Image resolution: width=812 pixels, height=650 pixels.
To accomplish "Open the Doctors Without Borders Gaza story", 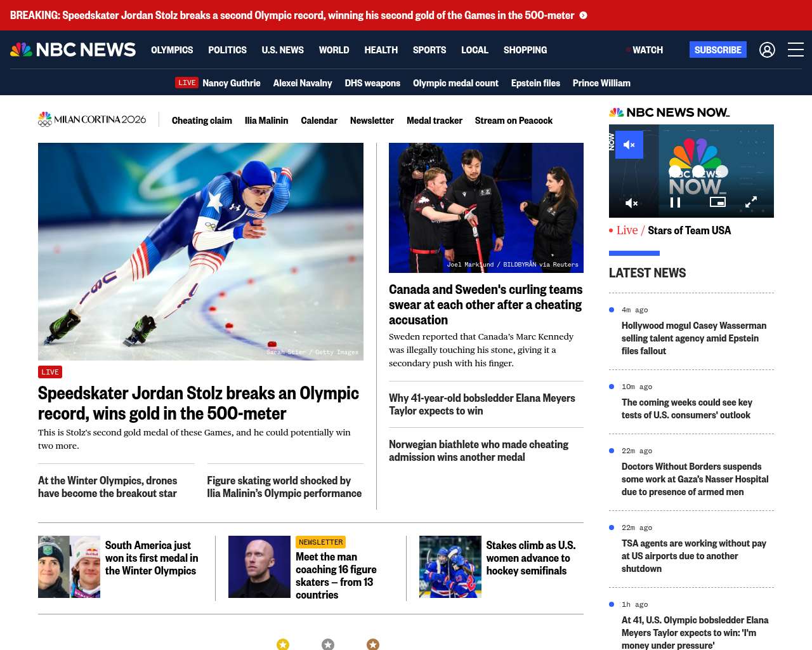I will click(x=695, y=479).
